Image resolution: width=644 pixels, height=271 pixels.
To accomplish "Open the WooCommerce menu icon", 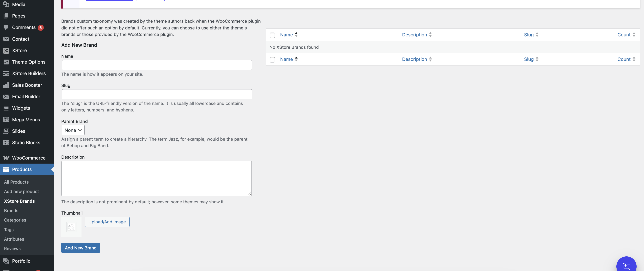I will point(6,158).
